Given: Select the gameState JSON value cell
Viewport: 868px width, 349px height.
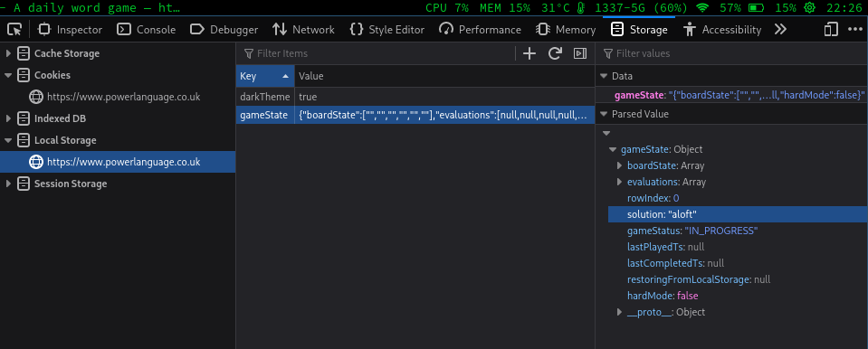Looking at the screenshot, I should pos(444,115).
